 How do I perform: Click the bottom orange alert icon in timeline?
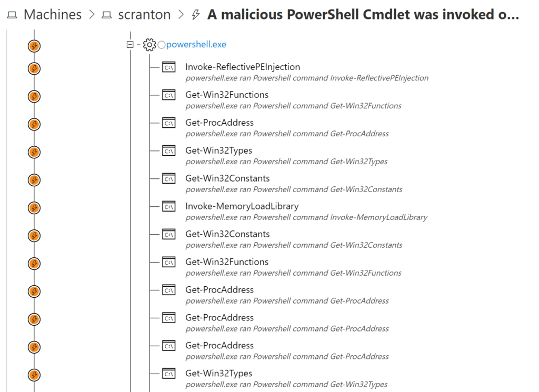[34, 375]
